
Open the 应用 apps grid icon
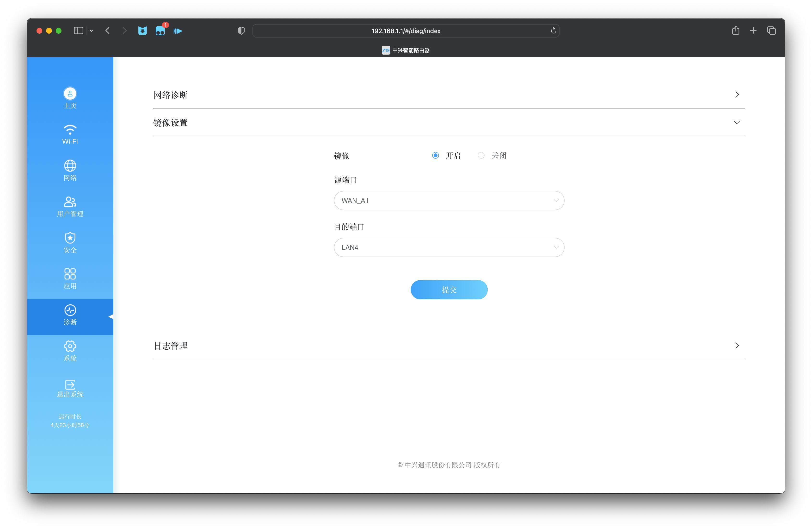click(x=70, y=274)
